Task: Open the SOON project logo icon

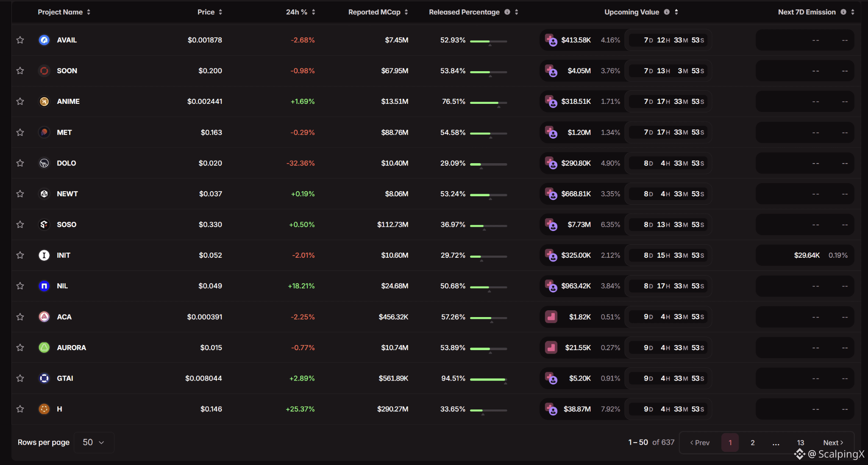Action: pyautogui.click(x=44, y=71)
